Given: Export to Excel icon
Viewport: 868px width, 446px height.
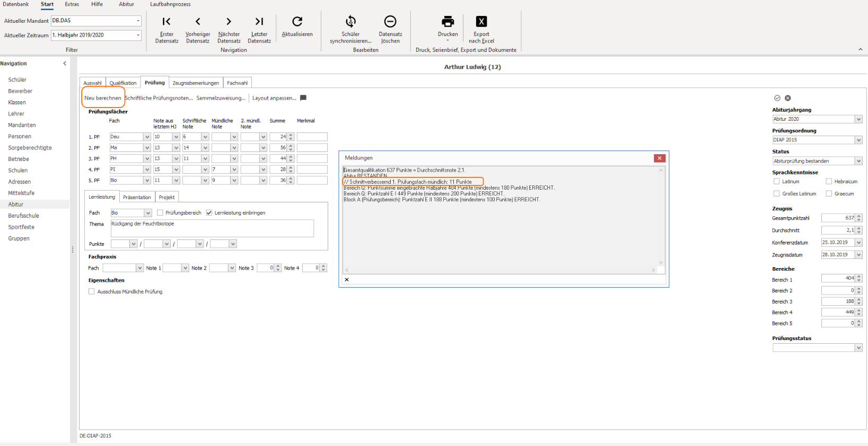Looking at the screenshot, I should [481, 21].
